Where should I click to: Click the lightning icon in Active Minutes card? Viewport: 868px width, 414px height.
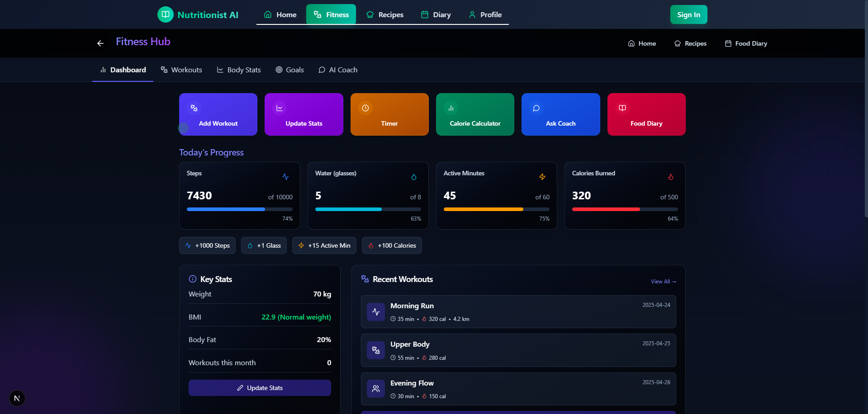click(x=542, y=177)
